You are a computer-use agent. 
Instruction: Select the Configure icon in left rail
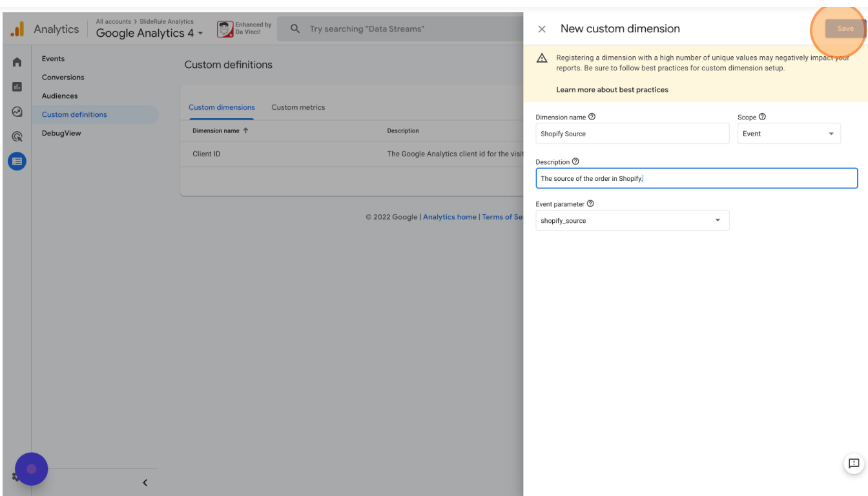pos(17,161)
